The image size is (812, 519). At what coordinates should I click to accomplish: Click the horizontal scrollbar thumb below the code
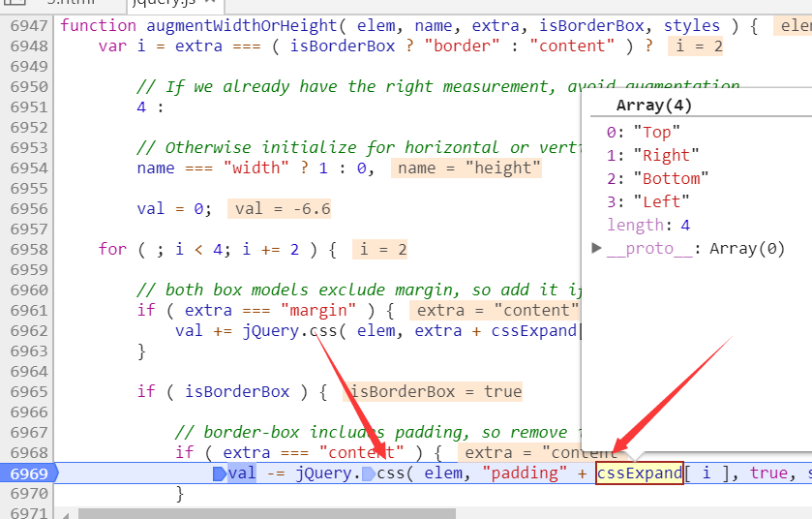(267, 513)
